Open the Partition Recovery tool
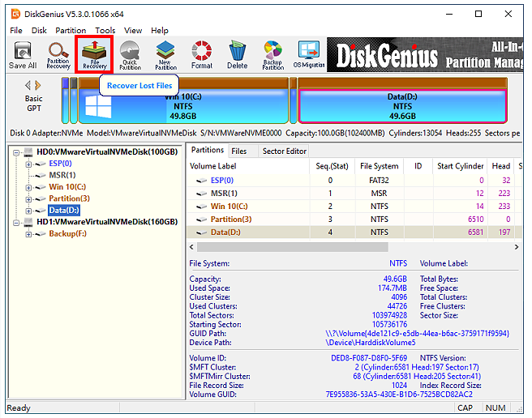 click(58, 55)
